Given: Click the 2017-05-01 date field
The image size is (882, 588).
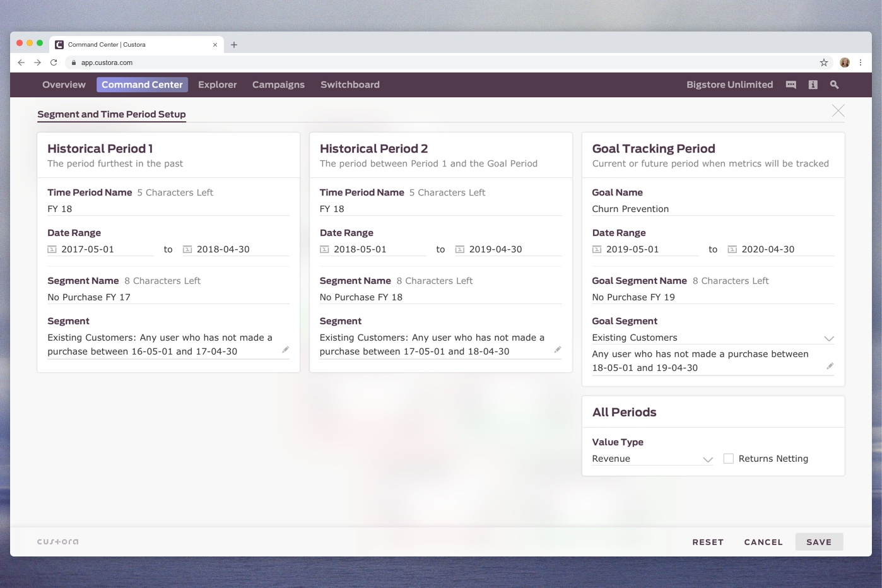Looking at the screenshot, I should click(x=101, y=249).
